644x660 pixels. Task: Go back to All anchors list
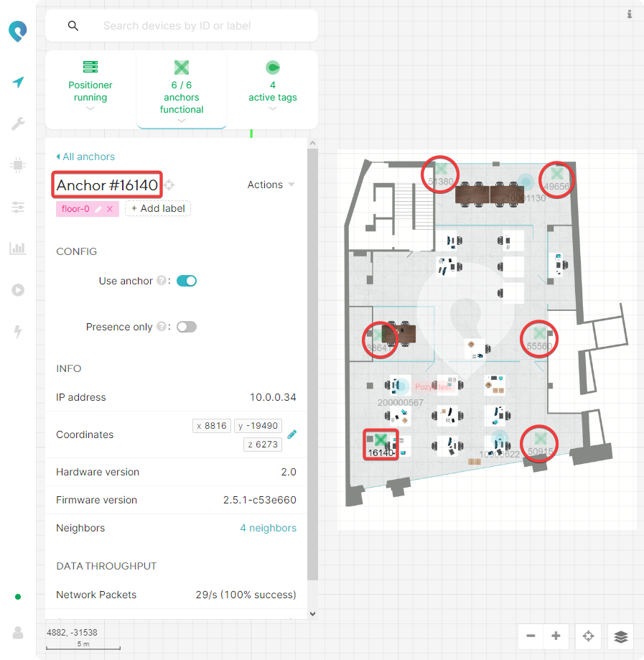click(85, 157)
